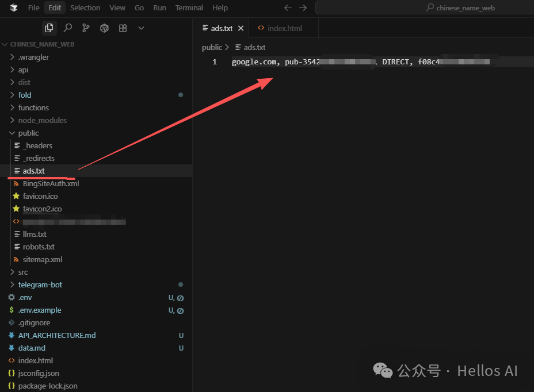Expand the node_modules folder

(42, 120)
